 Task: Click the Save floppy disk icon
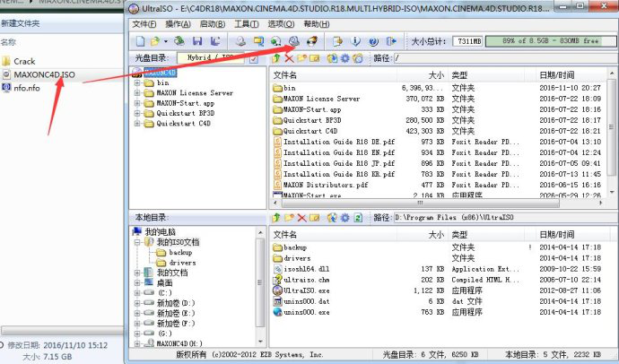point(197,41)
